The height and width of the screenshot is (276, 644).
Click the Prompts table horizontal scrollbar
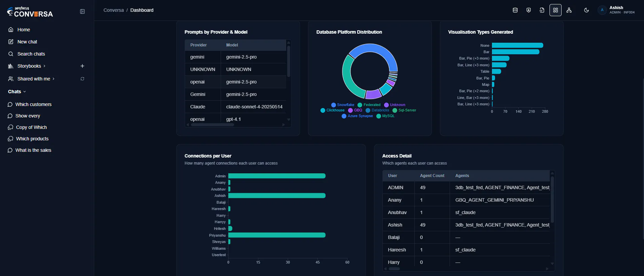(x=212, y=125)
